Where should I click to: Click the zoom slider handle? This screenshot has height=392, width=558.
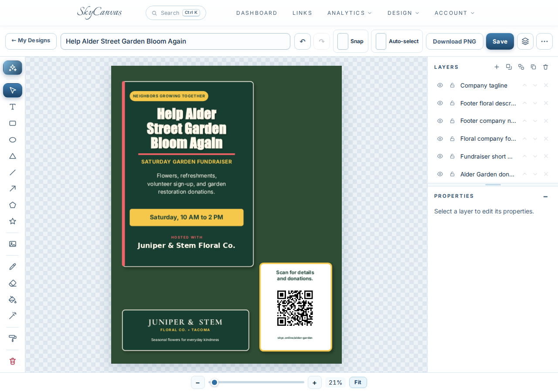[x=214, y=382]
